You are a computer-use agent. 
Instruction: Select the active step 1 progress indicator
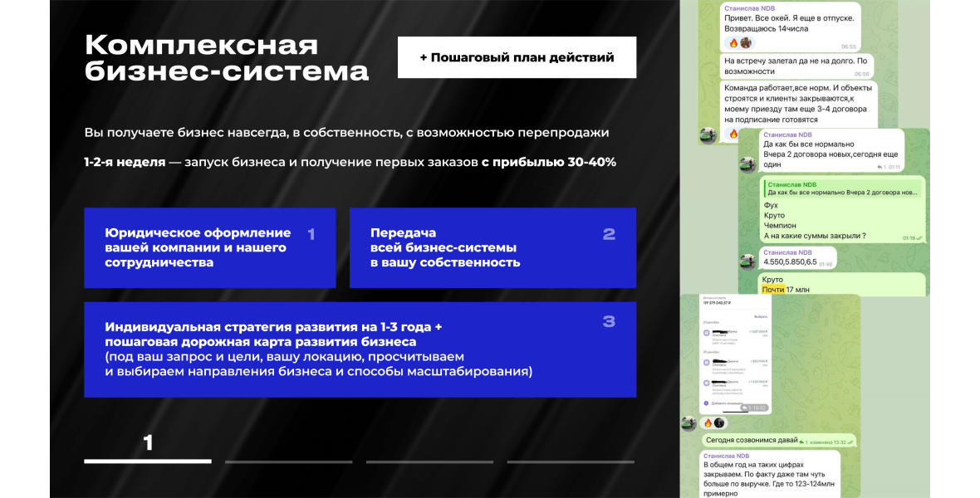(148, 461)
